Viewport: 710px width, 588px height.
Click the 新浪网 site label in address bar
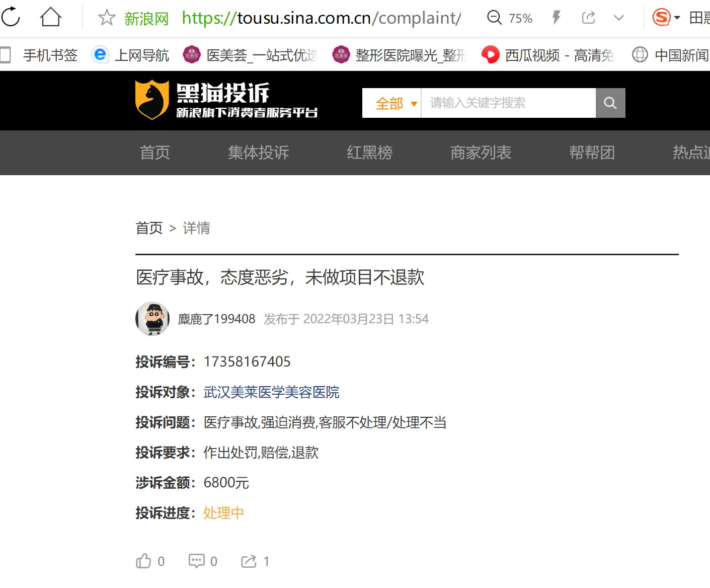147,19
